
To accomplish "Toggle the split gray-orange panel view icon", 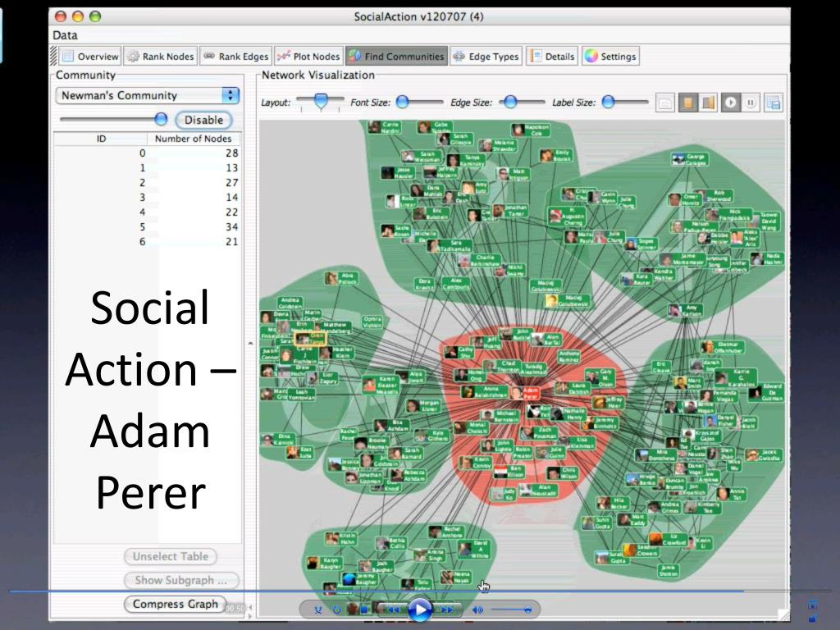I will 708,103.
